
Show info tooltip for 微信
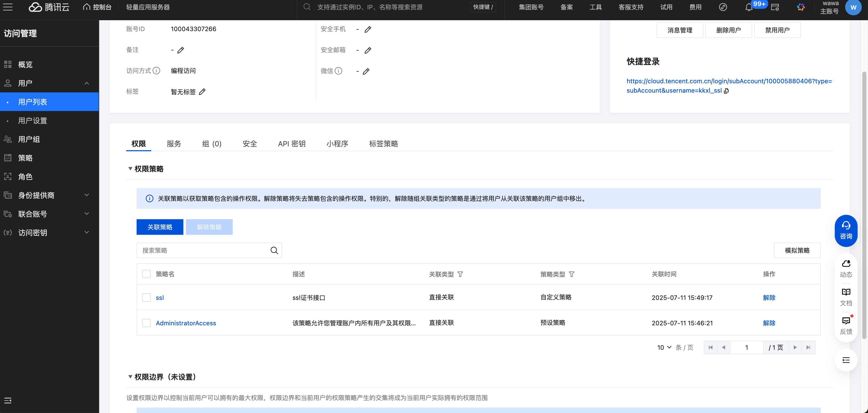pos(338,71)
